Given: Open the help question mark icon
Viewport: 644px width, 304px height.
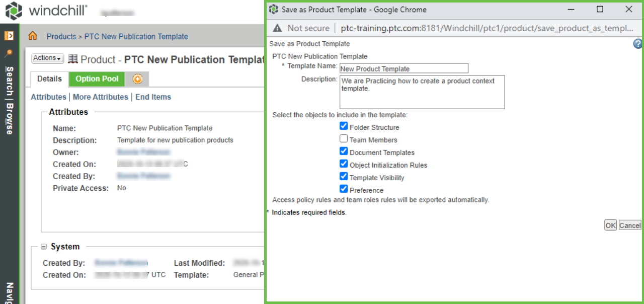Looking at the screenshot, I should point(638,44).
